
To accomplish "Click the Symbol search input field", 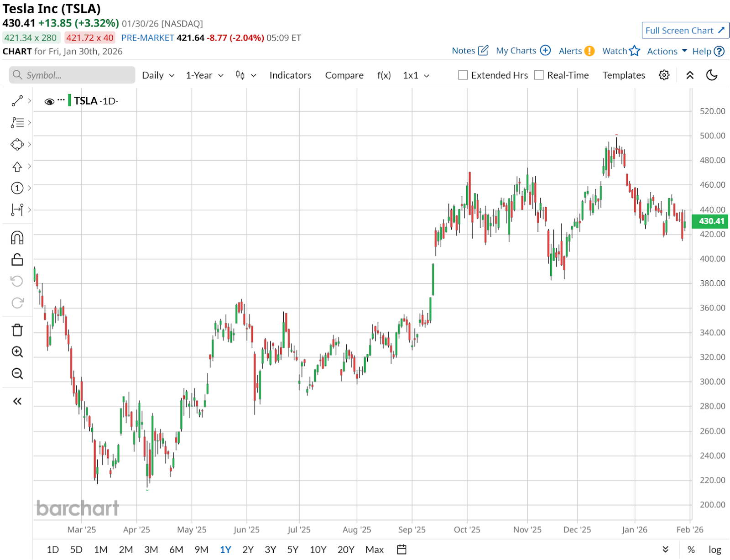I will click(x=73, y=75).
